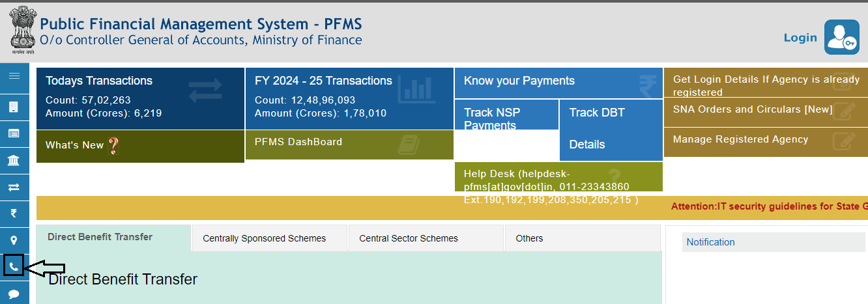The image size is (868, 304).
Task: Click the location pin icon in sidebar
Action: [x=14, y=240]
